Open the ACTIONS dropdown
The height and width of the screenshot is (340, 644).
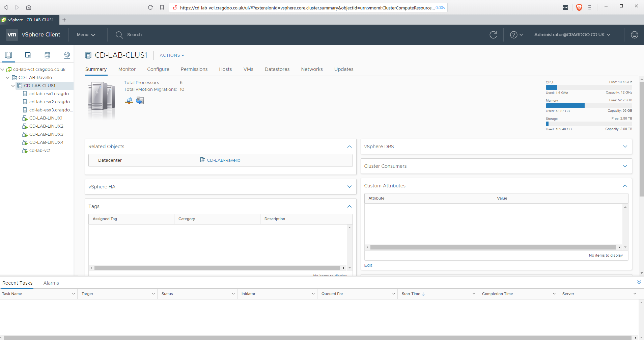[x=172, y=55]
